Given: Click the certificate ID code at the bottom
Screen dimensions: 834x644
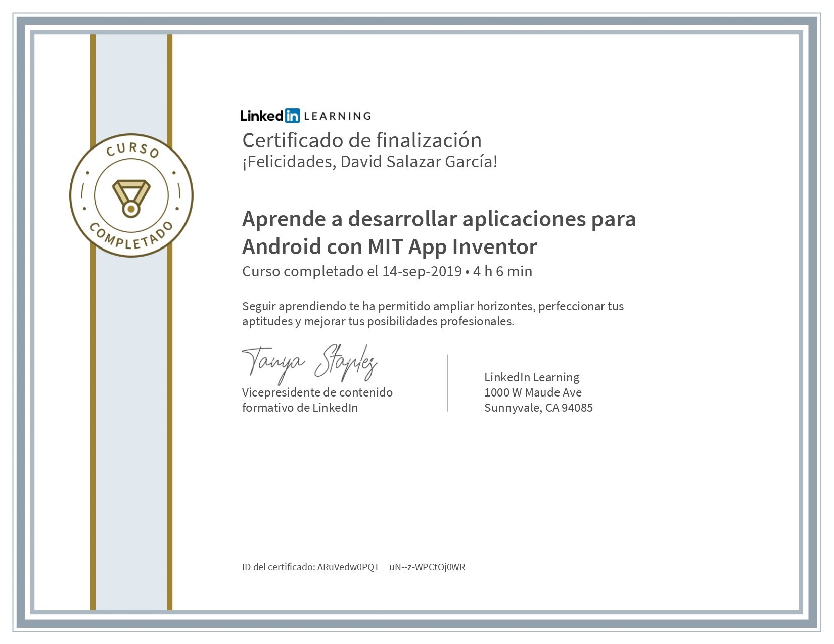Looking at the screenshot, I should [391, 567].
